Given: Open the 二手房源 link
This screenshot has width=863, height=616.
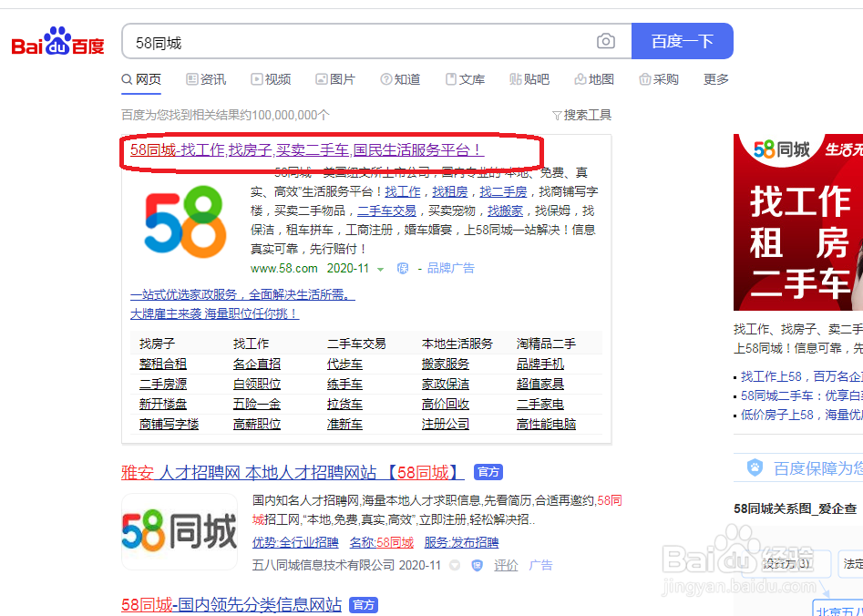Looking at the screenshot, I should (x=163, y=384).
